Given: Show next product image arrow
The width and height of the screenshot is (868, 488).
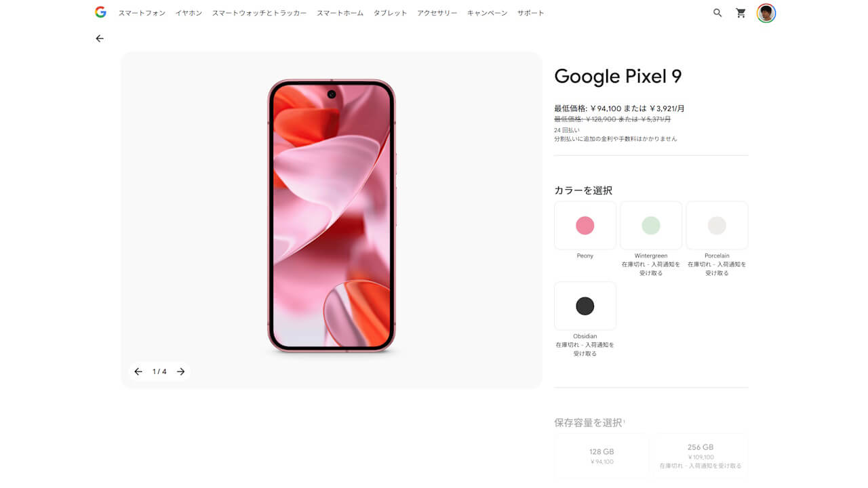Looking at the screenshot, I should (x=181, y=371).
